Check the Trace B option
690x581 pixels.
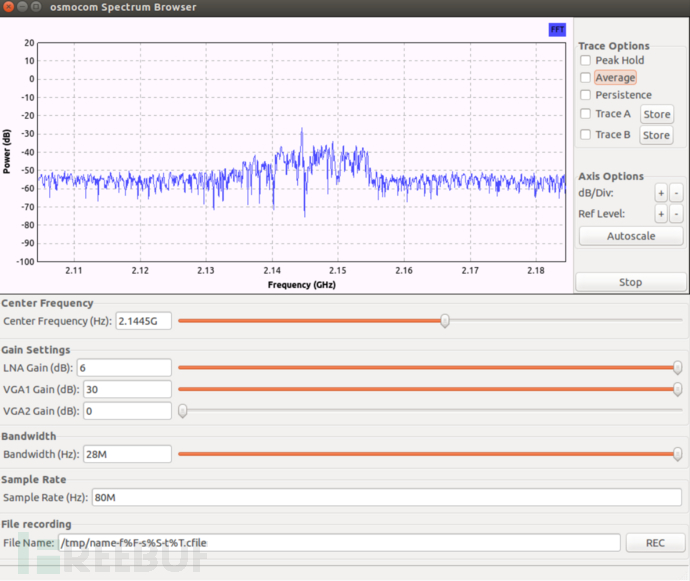[x=586, y=135]
